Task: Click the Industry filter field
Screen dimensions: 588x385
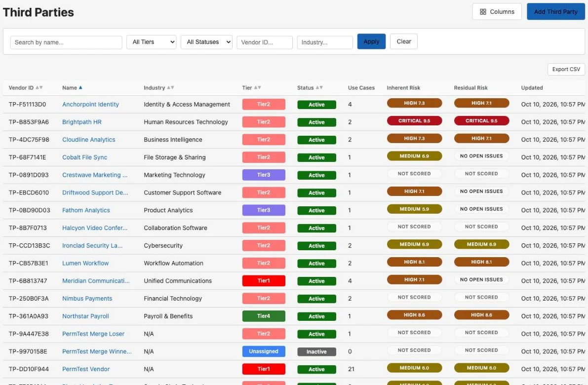Action: [325, 42]
